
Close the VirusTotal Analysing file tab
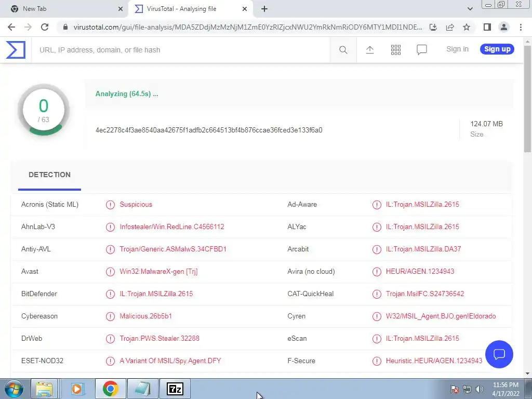click(245, 9)
